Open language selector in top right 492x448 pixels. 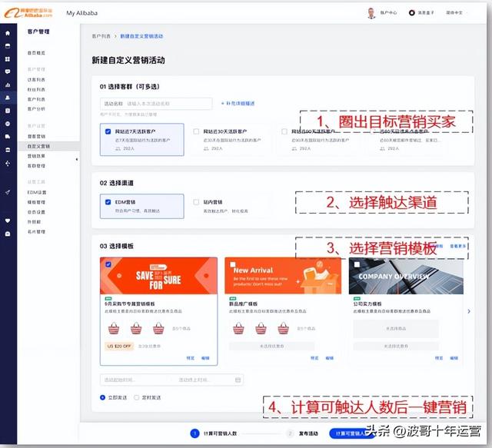coord(454,12)
